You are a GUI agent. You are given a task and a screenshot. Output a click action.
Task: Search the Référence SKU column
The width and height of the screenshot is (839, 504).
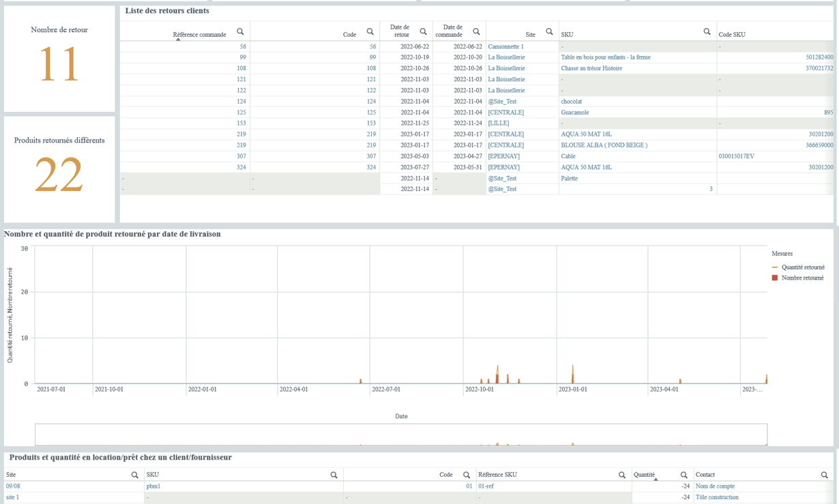click(x=622, y=475)
